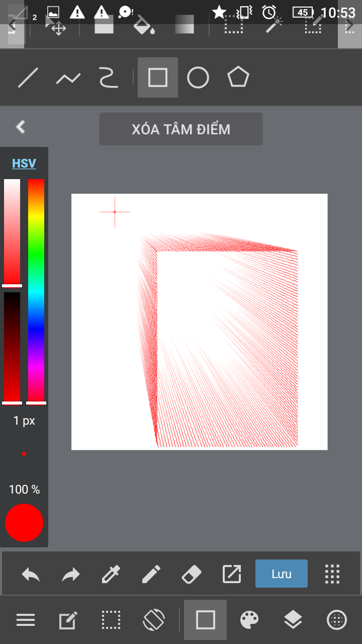
Task: Select the polyline shape tool
Action: click(x=68, y=78)
